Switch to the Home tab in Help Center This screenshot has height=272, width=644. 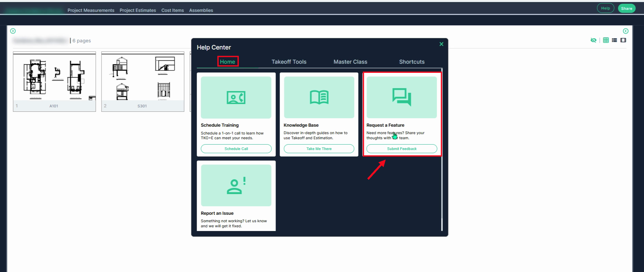pos(228,62)
